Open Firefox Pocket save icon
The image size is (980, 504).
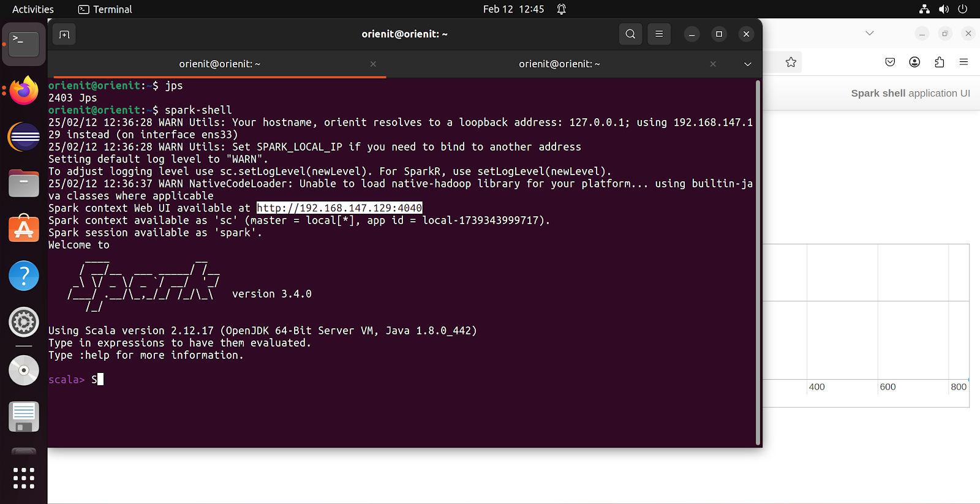pos(890,62)
